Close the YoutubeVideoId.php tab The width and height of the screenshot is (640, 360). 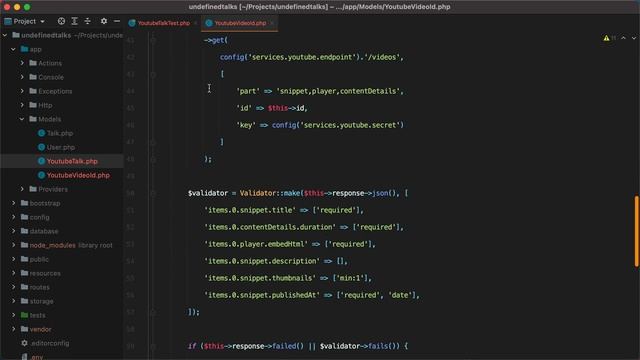tap(272, 23)
